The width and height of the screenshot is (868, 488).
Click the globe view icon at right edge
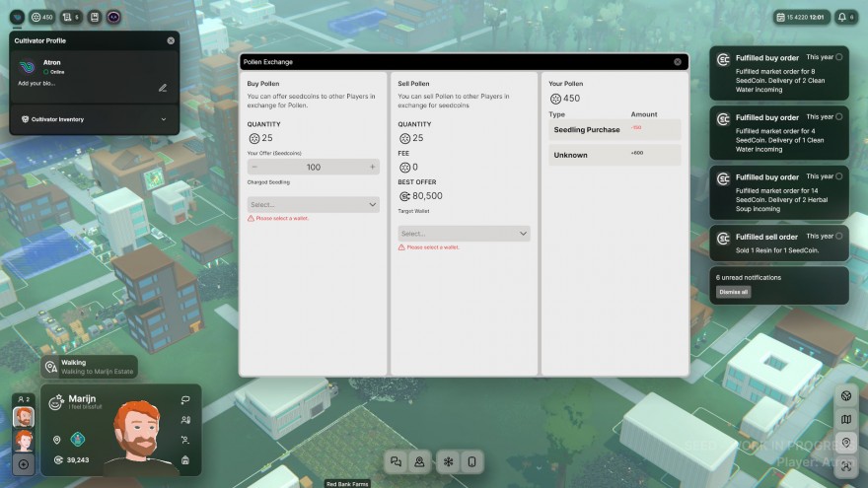coord(846,395)
